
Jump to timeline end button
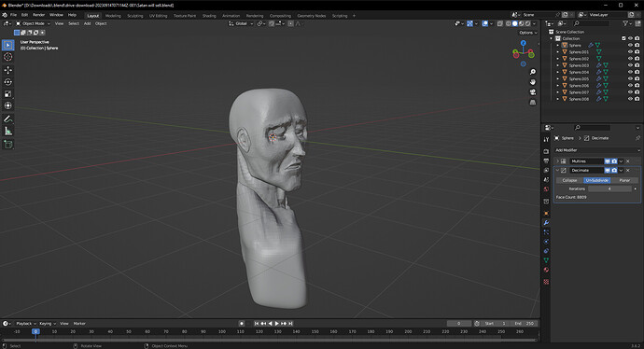point(290,324)
